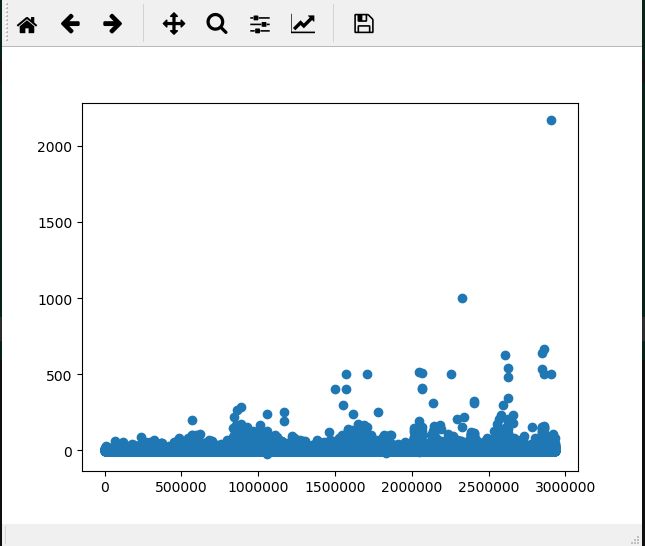Click the window resize grip in the bottom corner

pyautogui.click(x=635, y=541)
